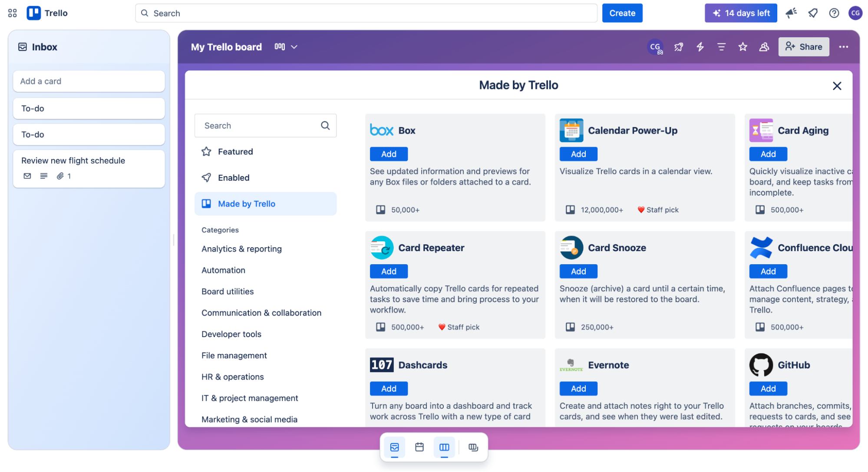868x472 pixels.
Task: Click the Create button
Action: point(622,13)
